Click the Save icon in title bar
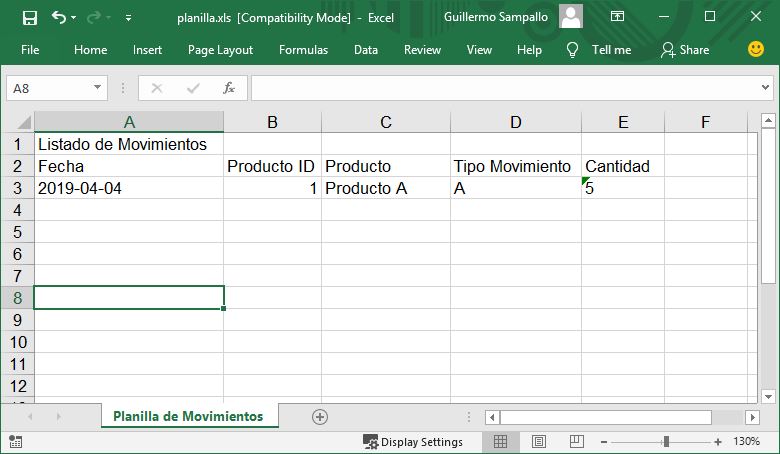The height and width of the screenshot is (454, 780). pos(30,18)
